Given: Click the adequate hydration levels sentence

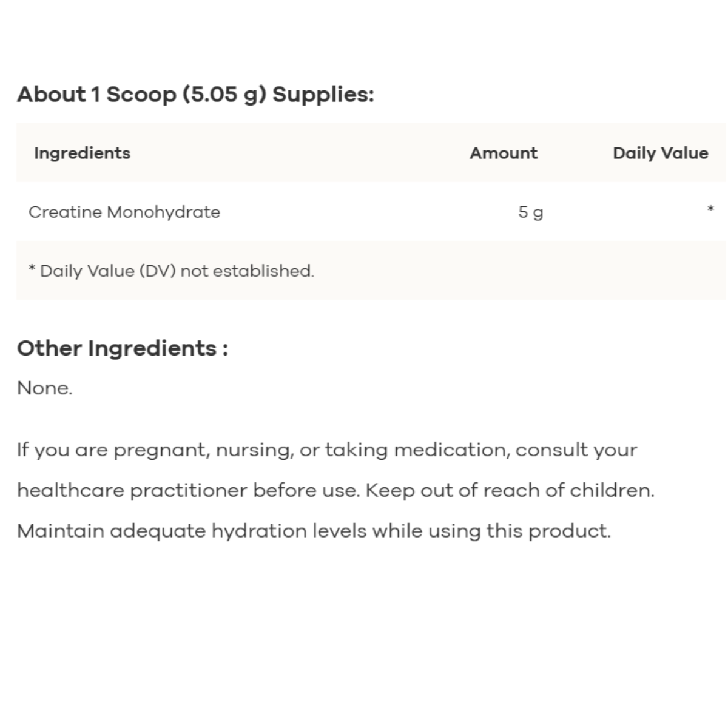Looking at the screenshot, I should tap(314, 531).
